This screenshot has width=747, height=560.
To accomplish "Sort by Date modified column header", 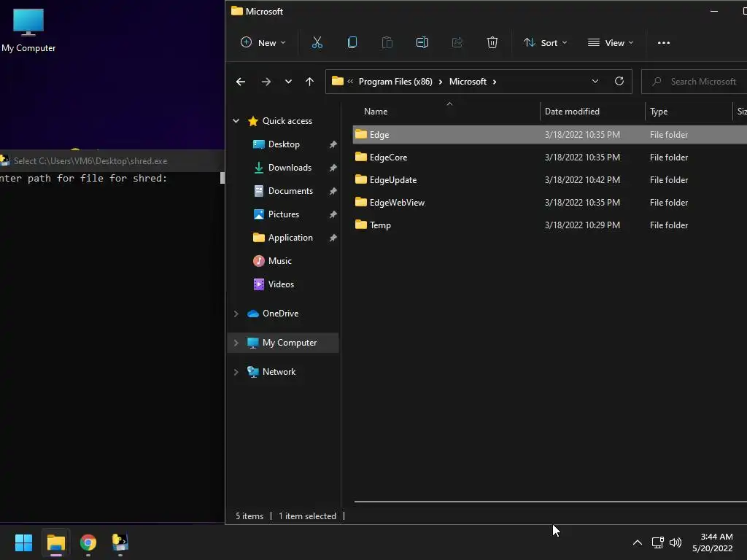I will (572, 112).
